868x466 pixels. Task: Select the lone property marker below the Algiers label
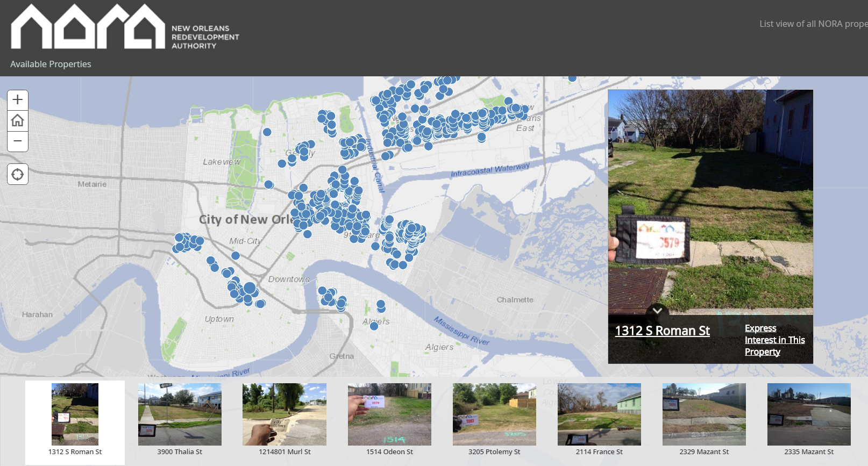[374, 326]
